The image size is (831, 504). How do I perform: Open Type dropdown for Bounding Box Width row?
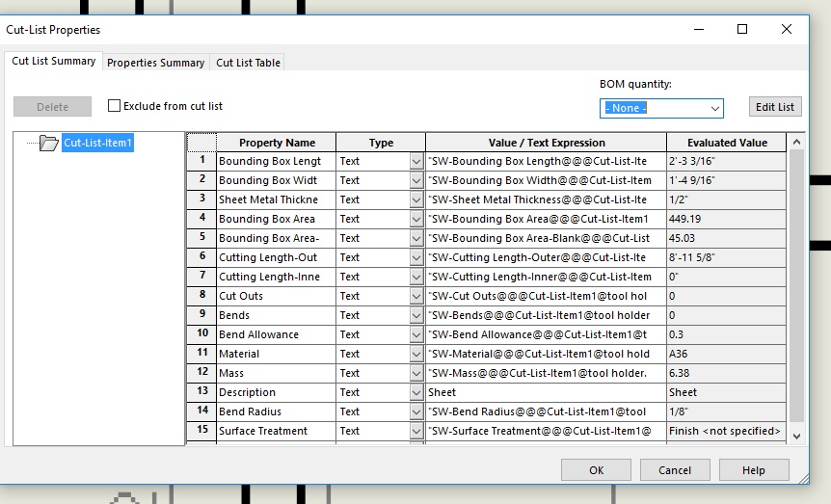point(416,181)
